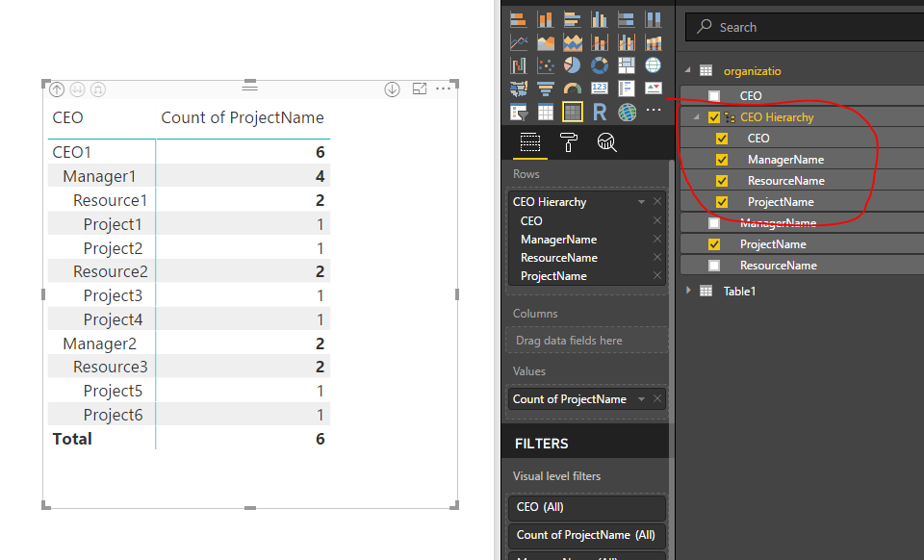Check the standalone ManagerName field checkbox
The image size is (924, 560).
pyautogui.click(x=714, y=223)
